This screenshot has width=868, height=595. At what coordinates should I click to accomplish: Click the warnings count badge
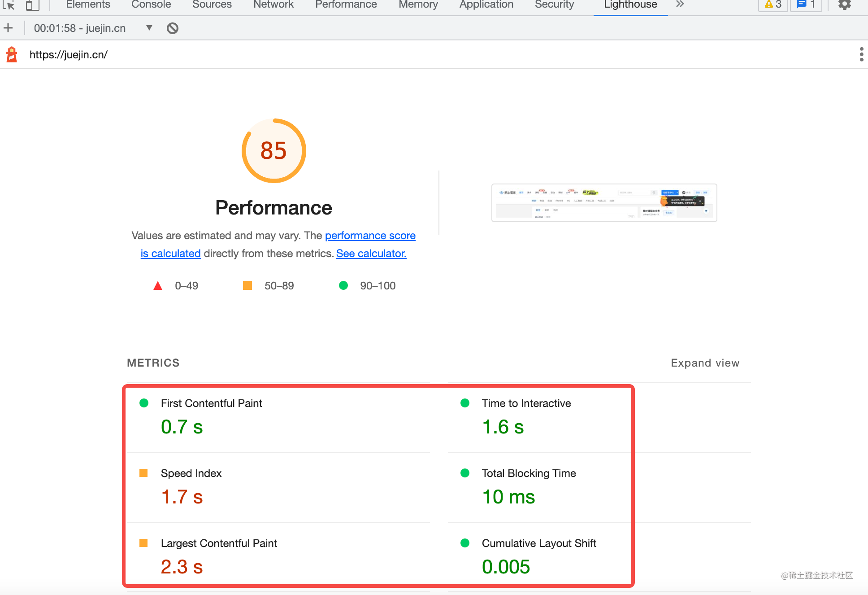pos(773,5)
